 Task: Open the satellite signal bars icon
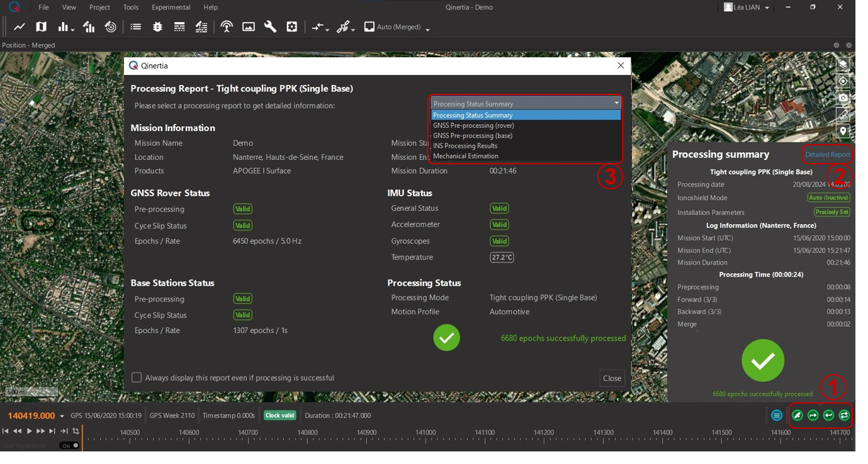pyautogui.click(x=89, y=27)
